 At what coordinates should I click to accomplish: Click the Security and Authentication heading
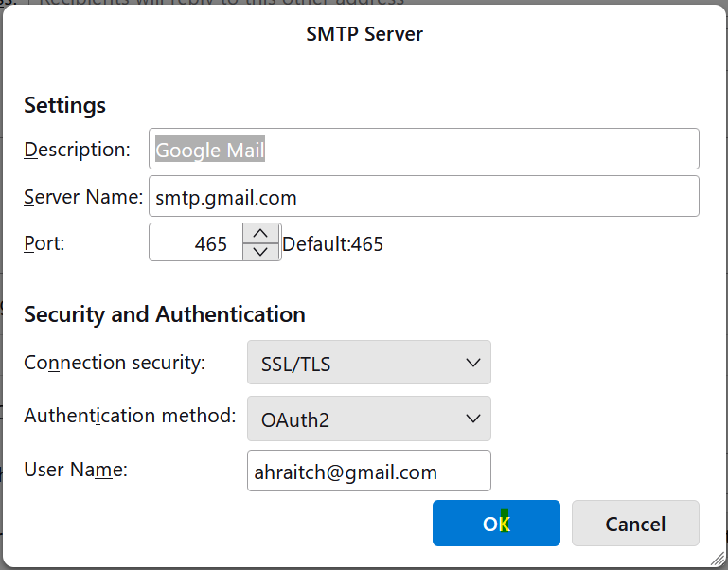click(165, 314)
